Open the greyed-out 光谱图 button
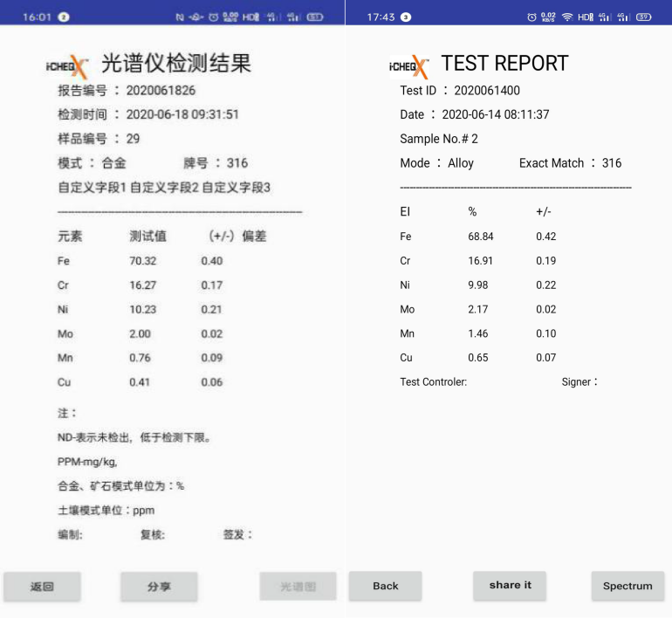 click(x=298, y=587)
